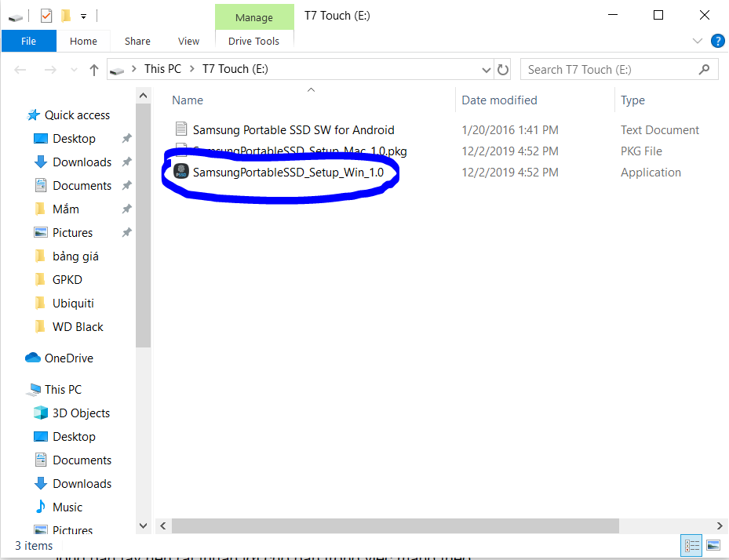This screenshot has height=560, width=729.
Task: Open Desktop under This PC
Action: pos(74,436)
